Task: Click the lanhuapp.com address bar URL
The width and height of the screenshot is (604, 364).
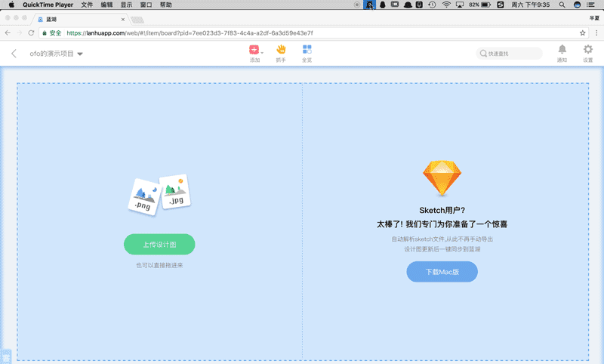Action: pyautogui.click(x=190, y=33)
